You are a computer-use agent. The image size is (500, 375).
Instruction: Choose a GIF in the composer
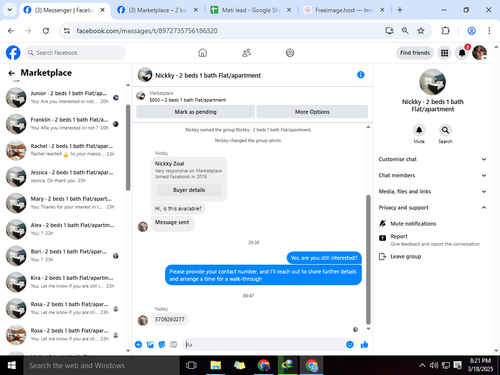[173, 344]
